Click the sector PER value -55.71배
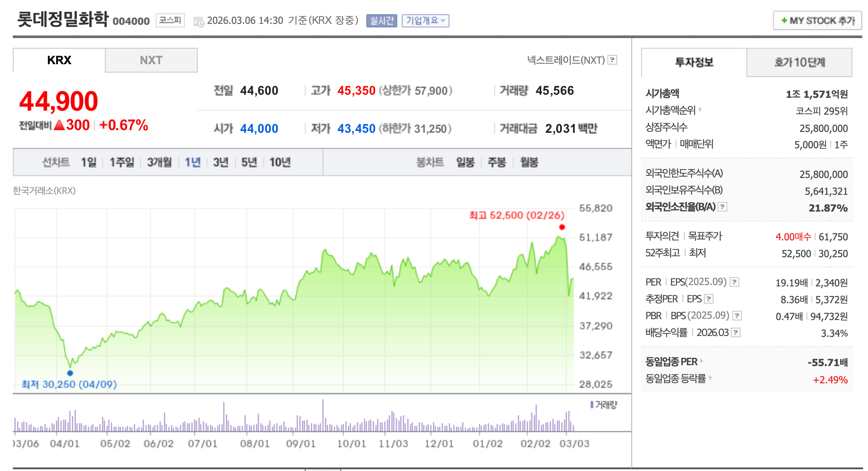 click(x=828, y=363)
